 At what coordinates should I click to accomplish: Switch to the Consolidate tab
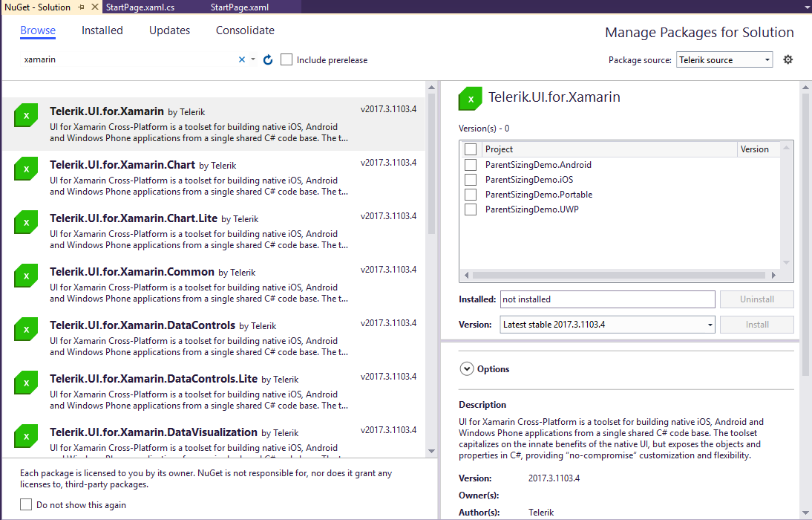[x=245, y=30]
